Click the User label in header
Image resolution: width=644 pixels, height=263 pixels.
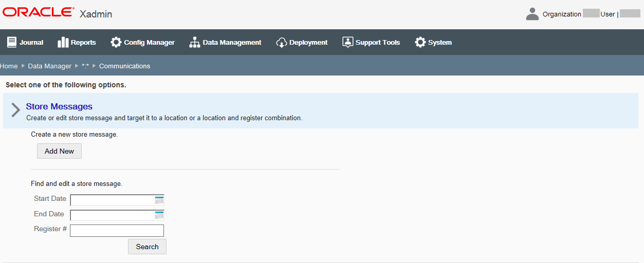point(608,14)
